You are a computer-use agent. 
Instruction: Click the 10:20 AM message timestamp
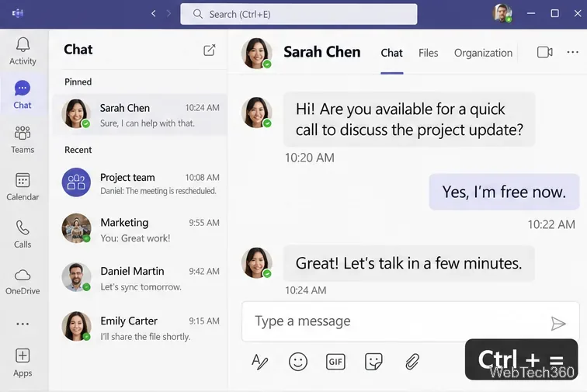[x=310, y=158]
